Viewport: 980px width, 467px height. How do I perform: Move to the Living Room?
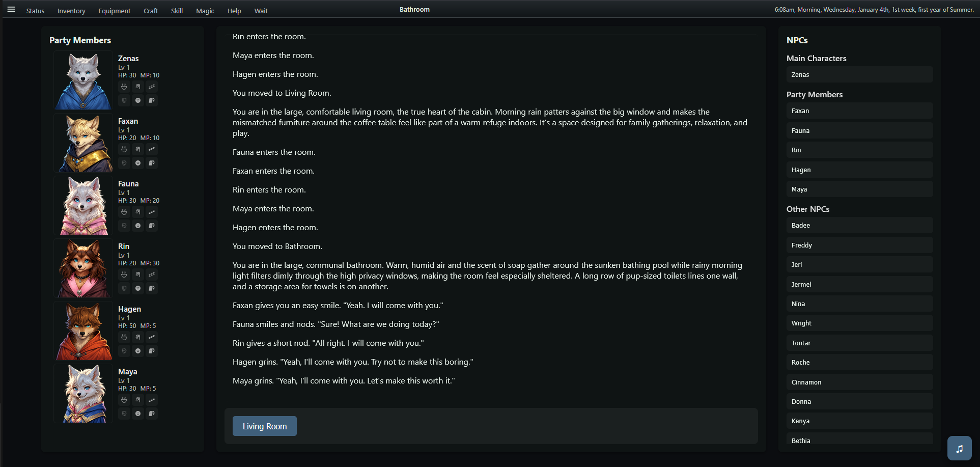pyautogui.click(x=265, y=426)
